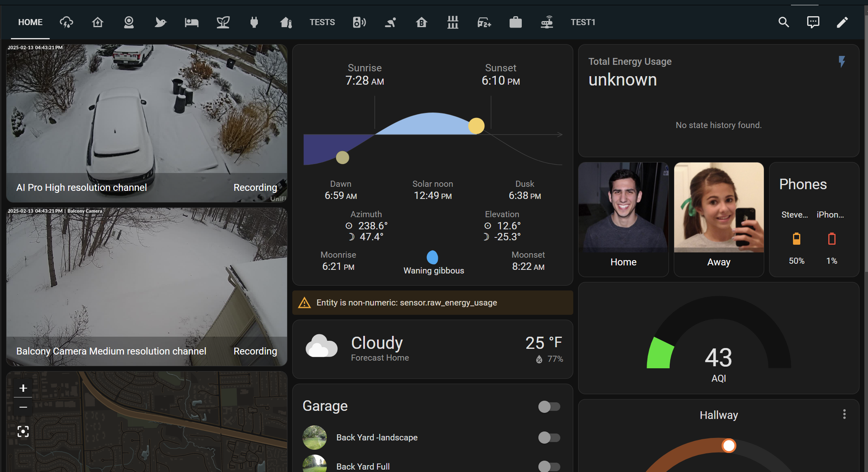Click the Away person picture card
The width and height of the screenshot is (868, 472).
[x=719, y=220]
